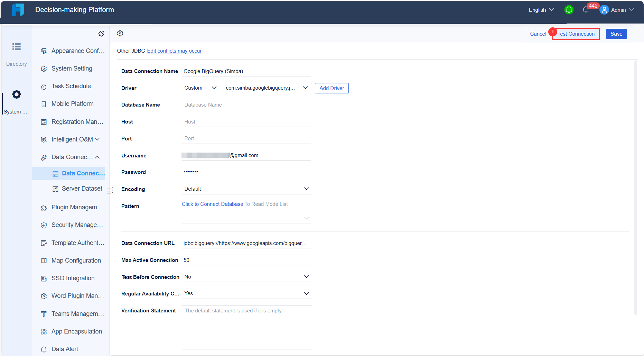Viewport: 644px width, 356px height.
Task: Click the gear icon above Other JDBC
Action: [x=120, y=34]
